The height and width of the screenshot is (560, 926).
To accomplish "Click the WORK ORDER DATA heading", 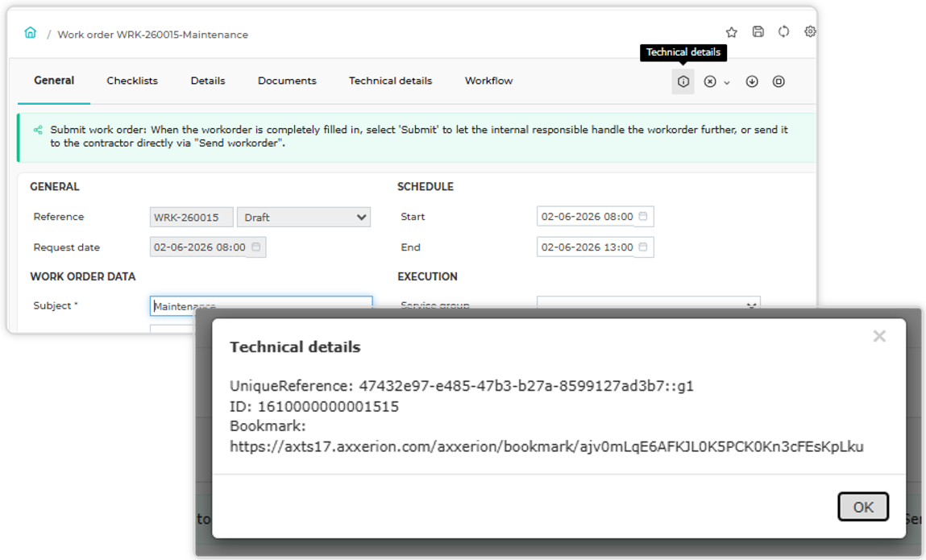I will (x=83, y=276).
